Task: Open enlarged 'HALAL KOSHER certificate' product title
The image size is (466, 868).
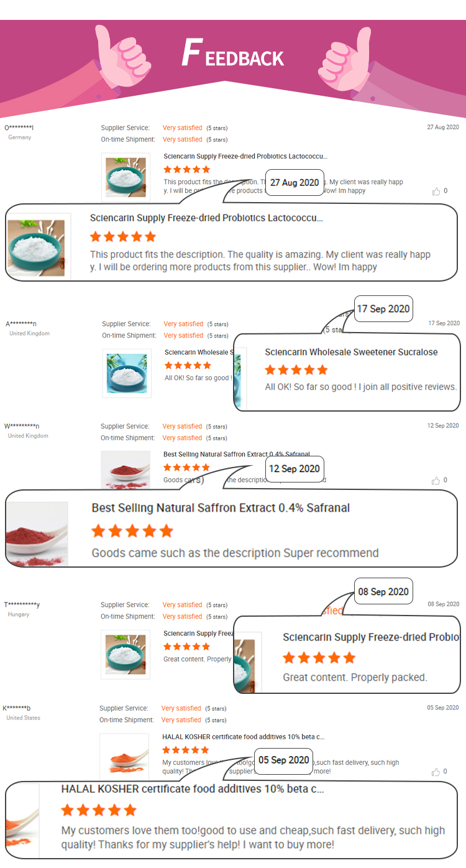Action: (x=193, y=789)
